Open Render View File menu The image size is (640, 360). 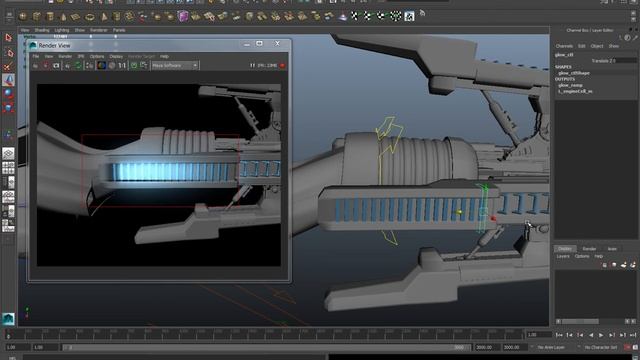coord(36,56)
